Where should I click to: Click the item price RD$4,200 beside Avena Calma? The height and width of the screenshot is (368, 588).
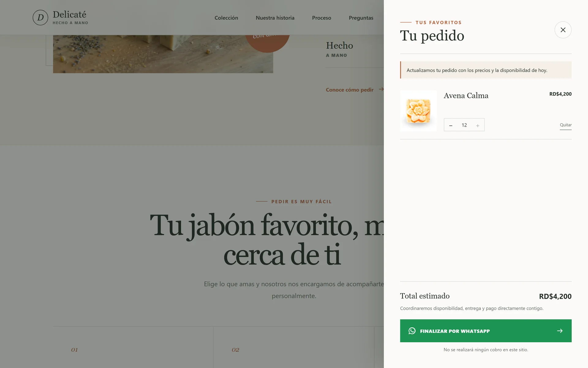coord(560,94)
